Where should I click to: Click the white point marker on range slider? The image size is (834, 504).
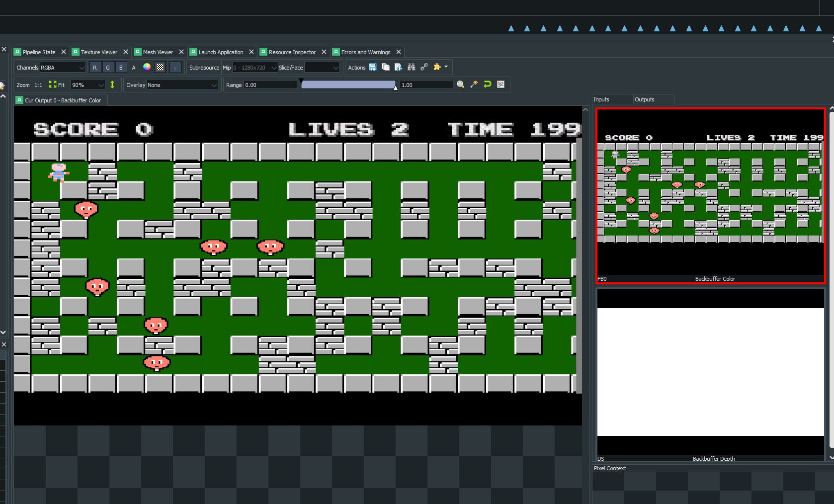(396, 87)
